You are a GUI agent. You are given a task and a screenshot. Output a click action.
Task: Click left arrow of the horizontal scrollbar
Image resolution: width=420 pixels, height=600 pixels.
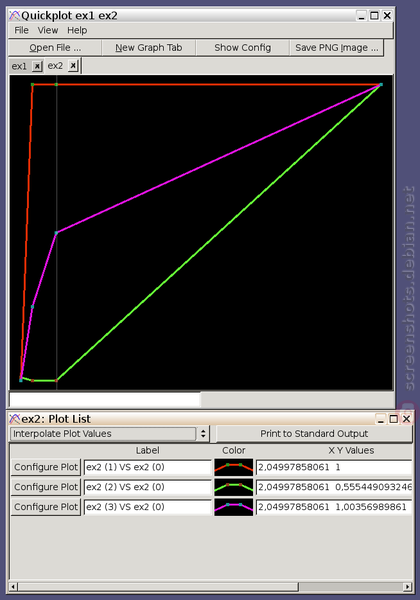13,586
